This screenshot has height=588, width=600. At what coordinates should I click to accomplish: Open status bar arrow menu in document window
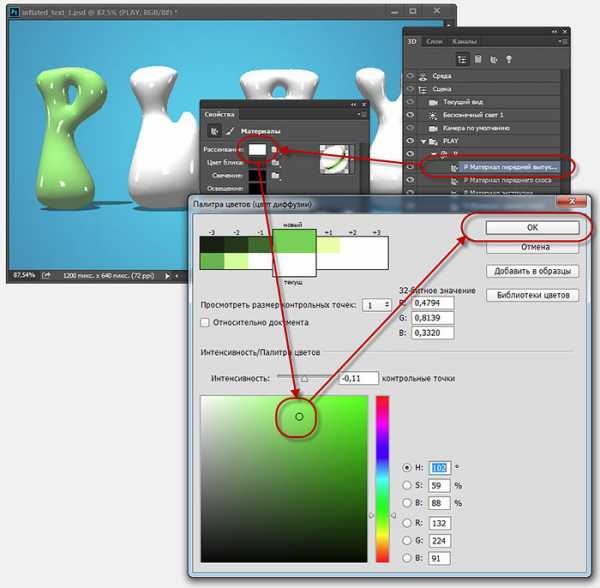(168, 276)
